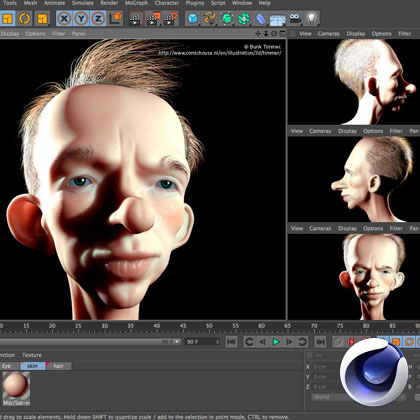Open the Window menu
Screen dimensions: 420x420
point(242,3)
